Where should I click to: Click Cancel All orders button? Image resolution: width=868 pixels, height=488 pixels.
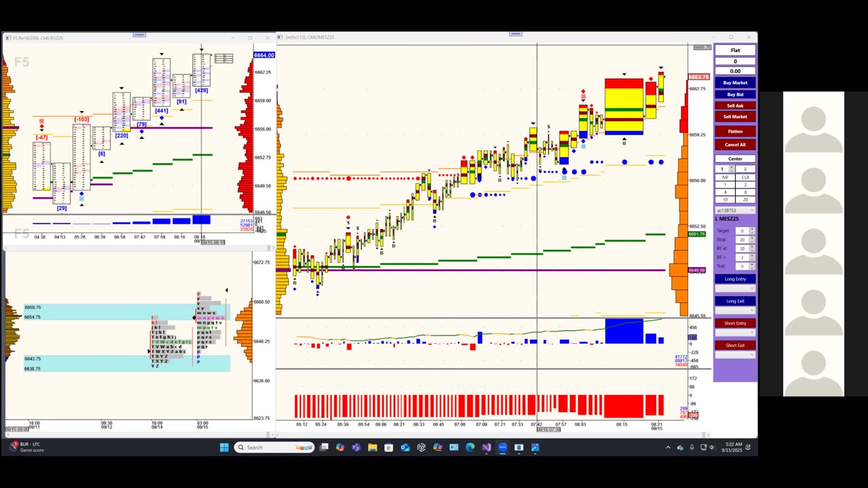coord(735,144)
